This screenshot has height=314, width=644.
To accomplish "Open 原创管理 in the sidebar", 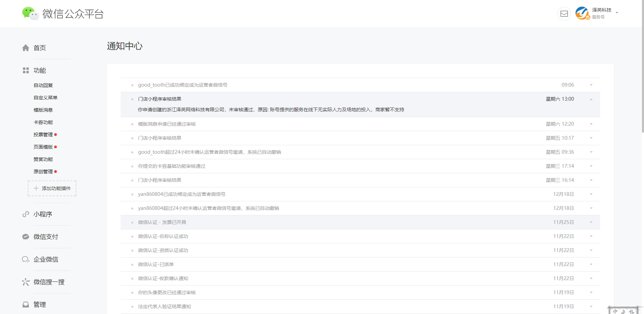I will coord(43,172).
